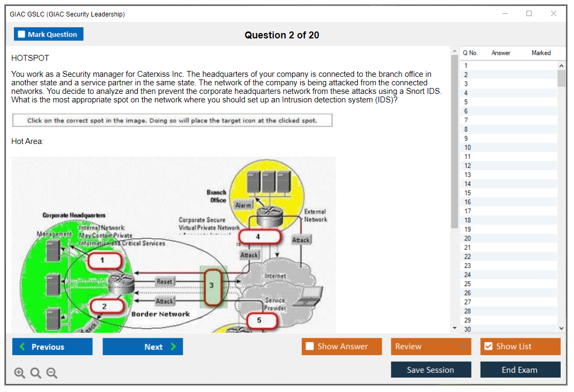Image resolution: width=574 pixels, height=392 pixels.
Task: Check the Mark Question checkbox
Action: [x=22, y=34]
